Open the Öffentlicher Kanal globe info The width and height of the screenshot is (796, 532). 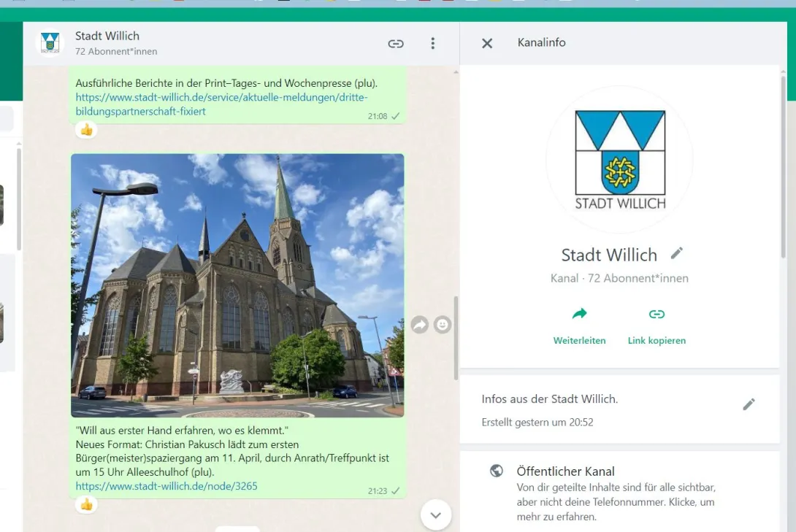497,471
